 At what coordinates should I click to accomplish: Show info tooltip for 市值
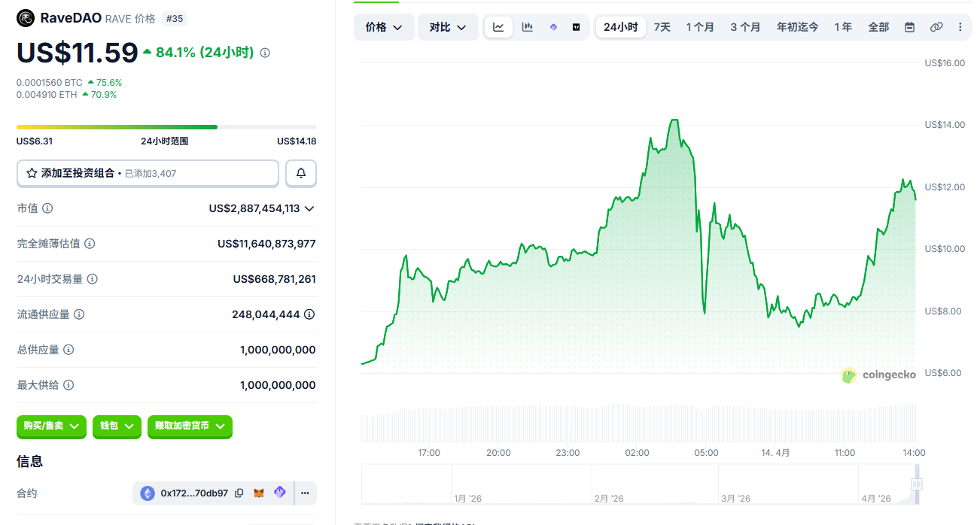pyautogui.click(x=47, y=208)
